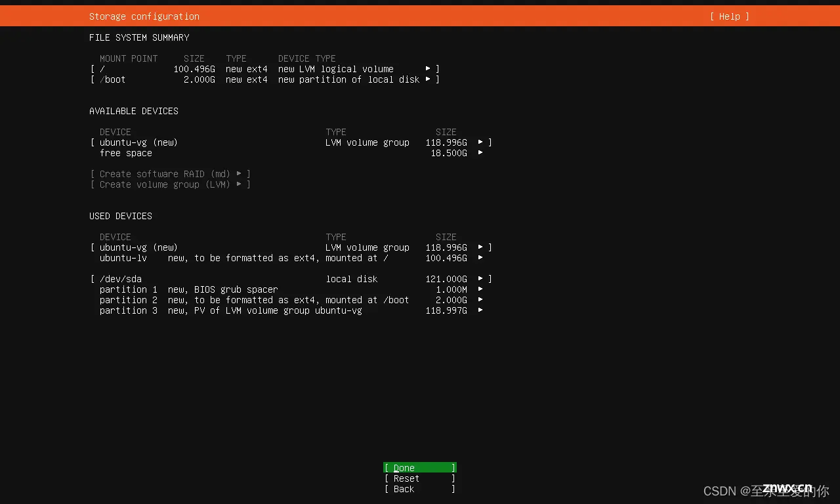
Task: Select the ubuntu-lv row
Action: 291,258
